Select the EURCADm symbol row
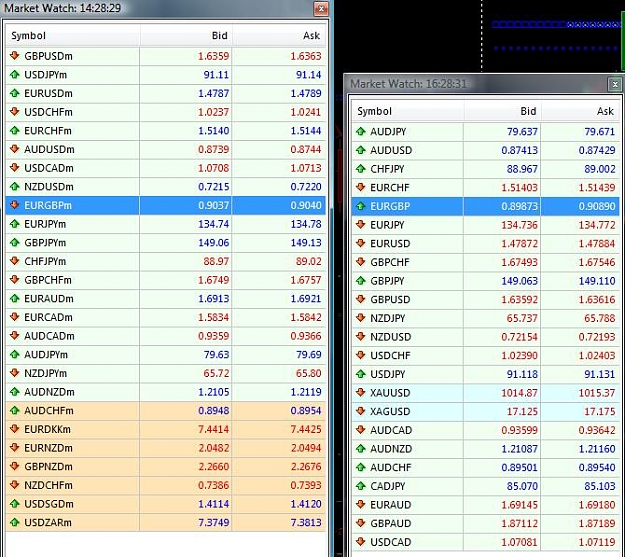 pyautogui.click(x=166, y=317)
